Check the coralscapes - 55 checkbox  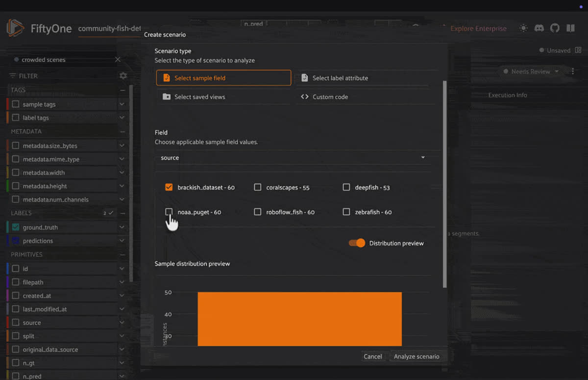pos(258,187)
